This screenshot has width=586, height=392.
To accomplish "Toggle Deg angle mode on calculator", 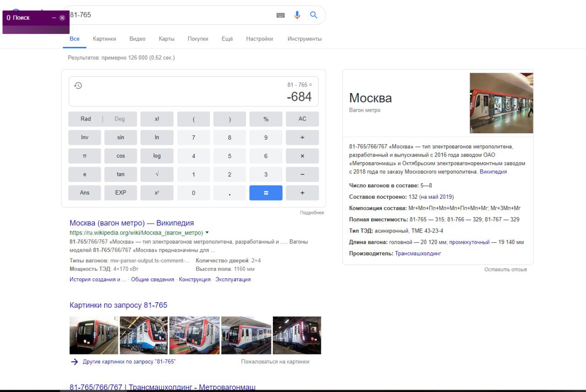I will (x=119, y=119).
